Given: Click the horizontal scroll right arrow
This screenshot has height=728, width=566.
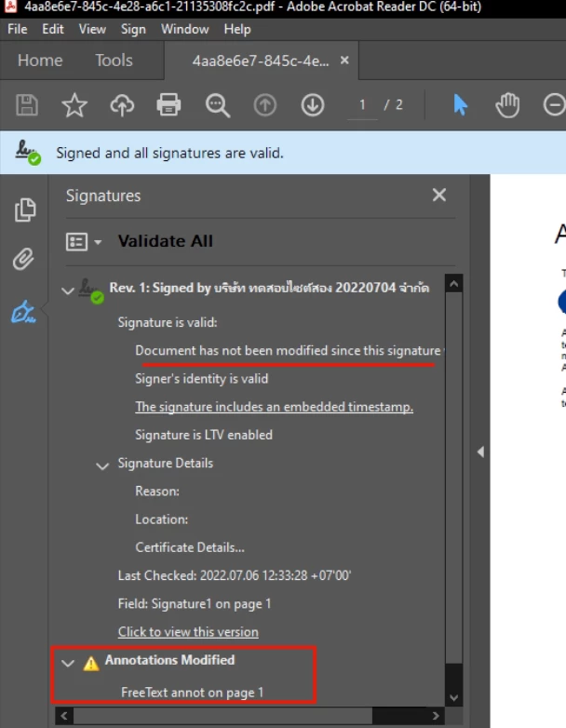Looking at the screenshot, I should coord(436,716).
